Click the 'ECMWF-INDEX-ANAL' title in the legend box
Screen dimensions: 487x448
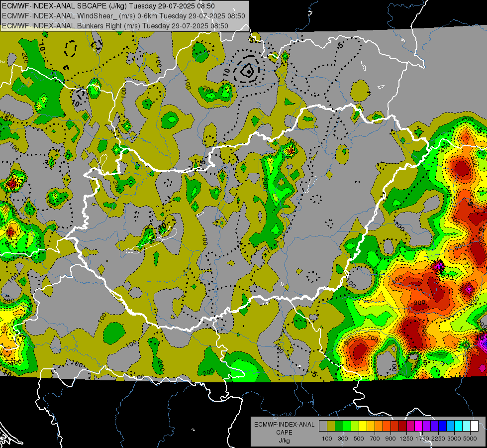coord(285,425)
